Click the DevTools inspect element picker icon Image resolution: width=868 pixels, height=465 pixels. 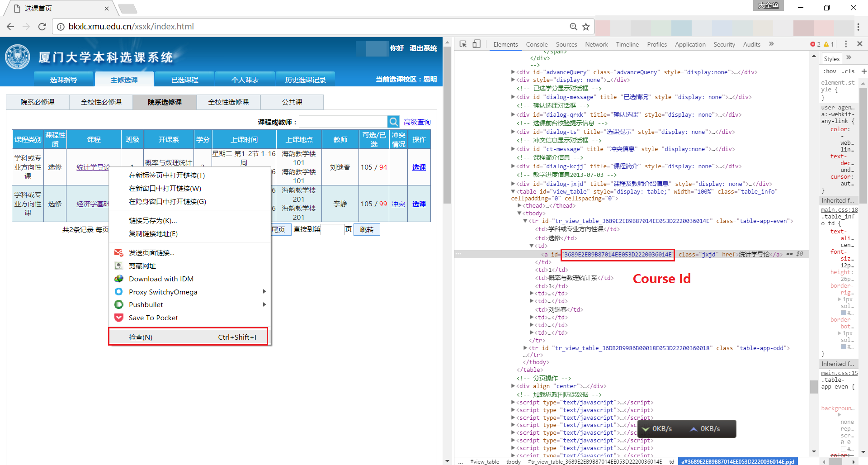pos(463,44)
